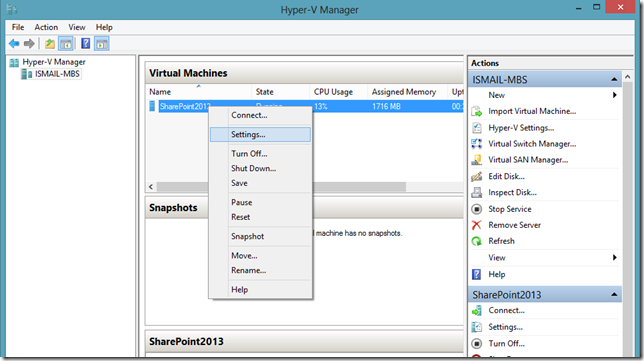The image size is (644, 361).
Task: Toggle the console tree pane toolbar icon
Action: pos(66,44)
